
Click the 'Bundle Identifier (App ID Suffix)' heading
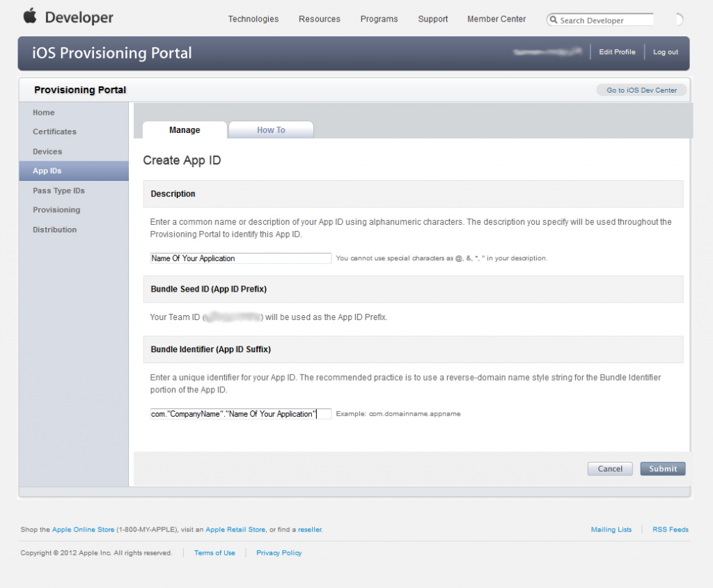(x=210, y=349)
